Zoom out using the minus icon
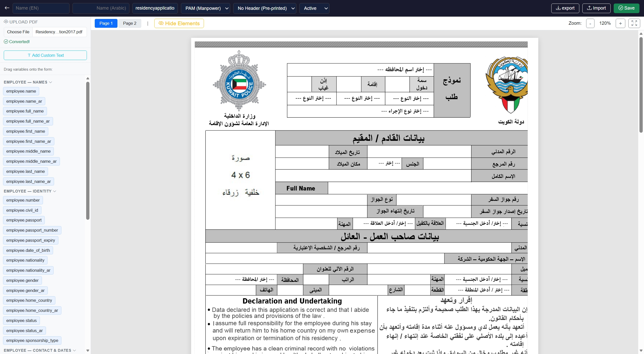This screenshot has height=354, width=644. click(590, 23)
